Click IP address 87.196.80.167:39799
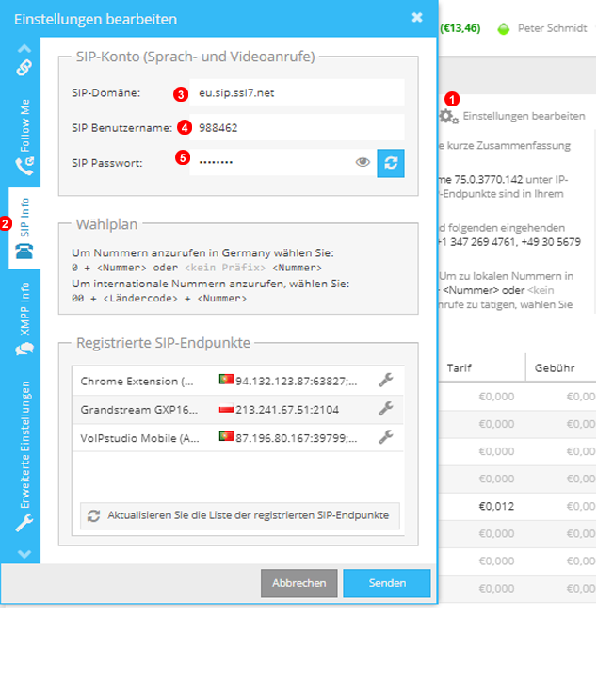The height and width of the screenshot is (700, 597). point(297,438)
